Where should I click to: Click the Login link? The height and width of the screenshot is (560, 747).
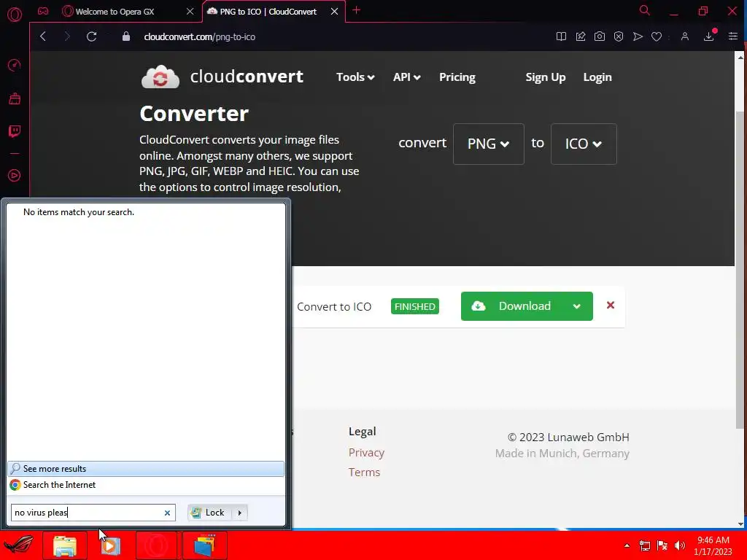[597, 77]
